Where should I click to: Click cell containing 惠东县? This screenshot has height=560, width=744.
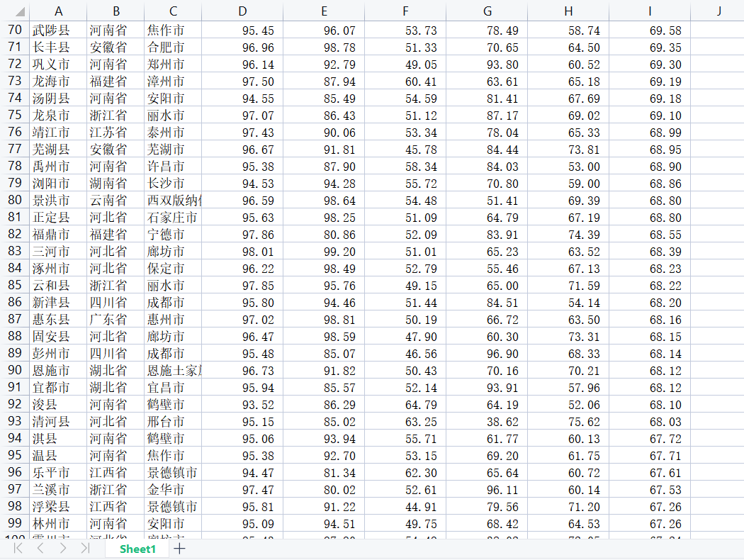tap(58, 320)
